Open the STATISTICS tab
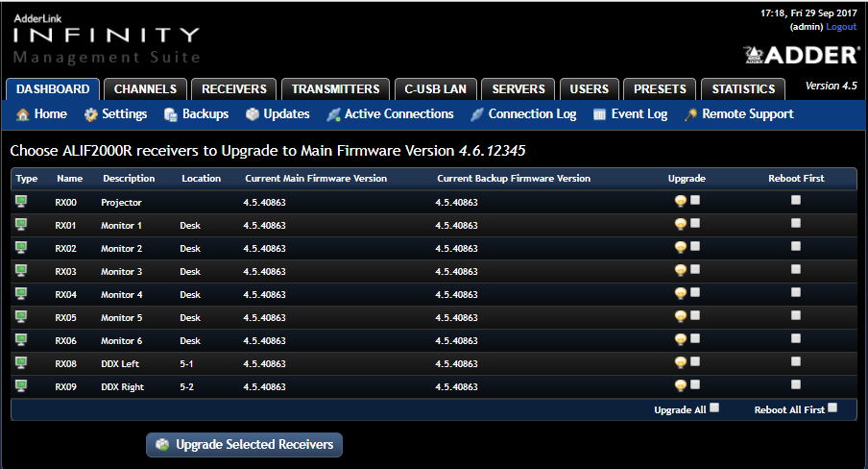868x469 pixels. coord(743,89)
